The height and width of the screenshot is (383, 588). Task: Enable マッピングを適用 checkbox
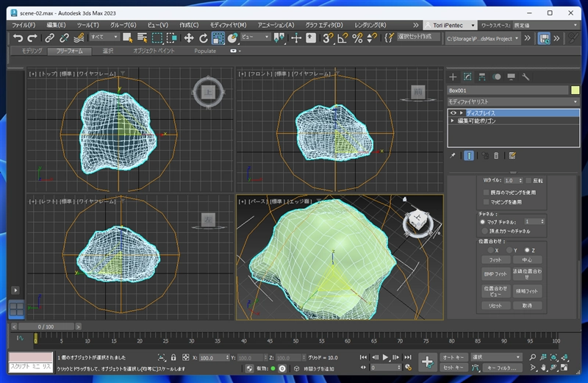click(x=486, y=202)
